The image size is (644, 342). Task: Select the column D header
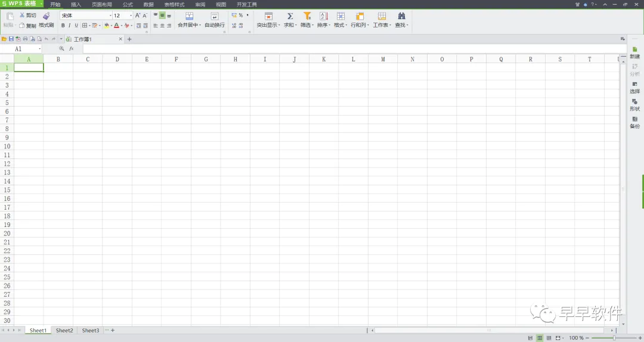(x=117, y=59)
